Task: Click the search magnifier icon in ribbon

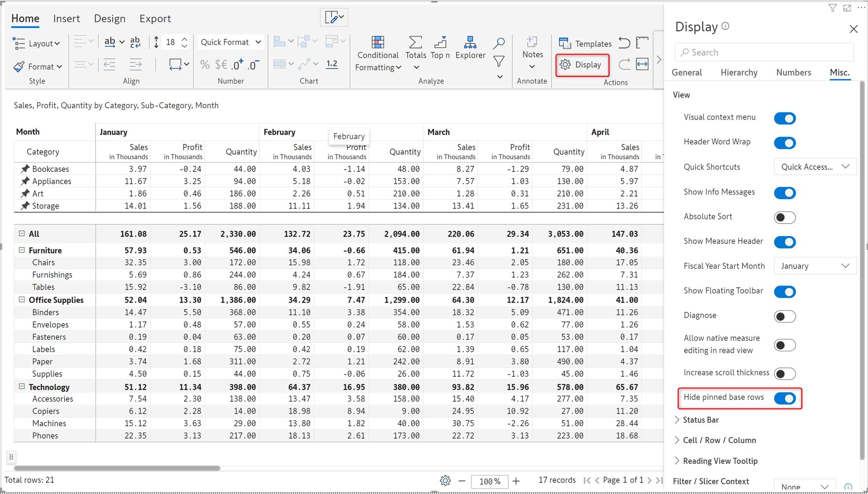Action: tap(498, 43)
